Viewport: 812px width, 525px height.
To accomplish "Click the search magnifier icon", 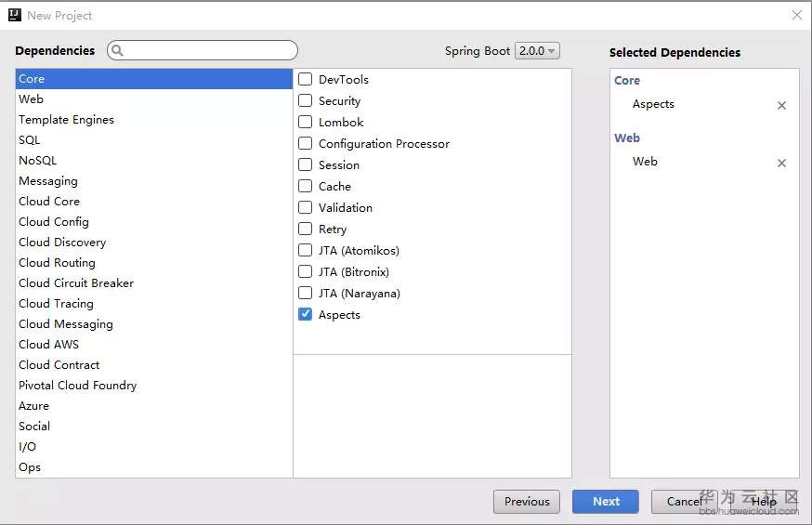I will 118,50.
